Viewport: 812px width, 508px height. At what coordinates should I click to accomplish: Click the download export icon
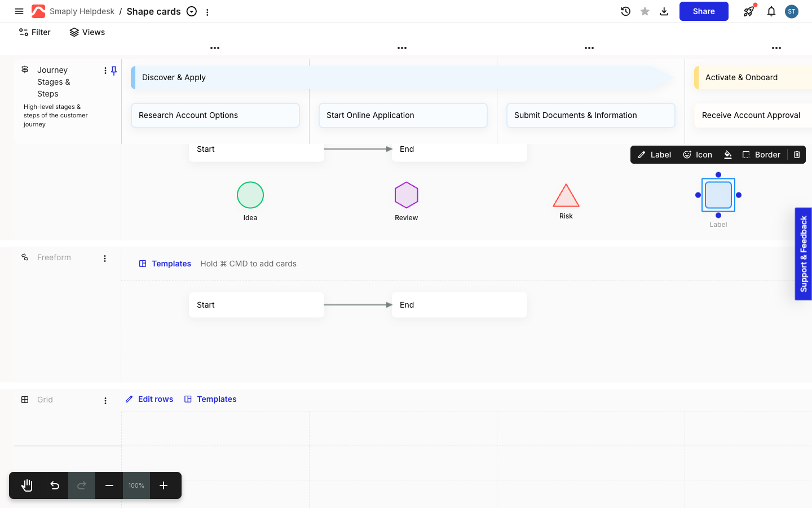[664, 11]
